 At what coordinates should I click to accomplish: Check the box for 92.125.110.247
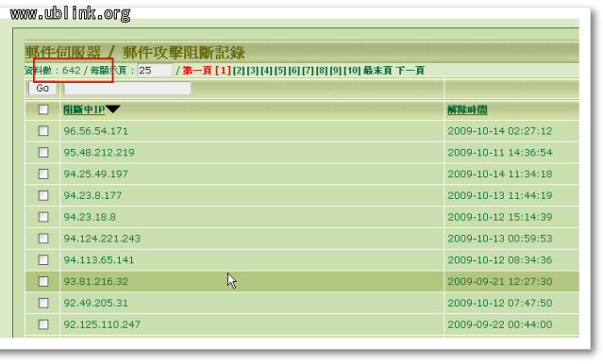coord(43,324)
